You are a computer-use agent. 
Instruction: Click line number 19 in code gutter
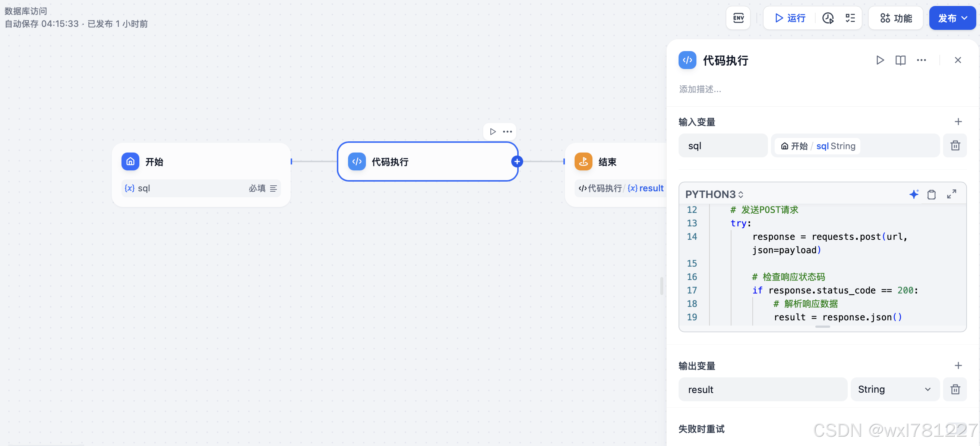(692, 317)
